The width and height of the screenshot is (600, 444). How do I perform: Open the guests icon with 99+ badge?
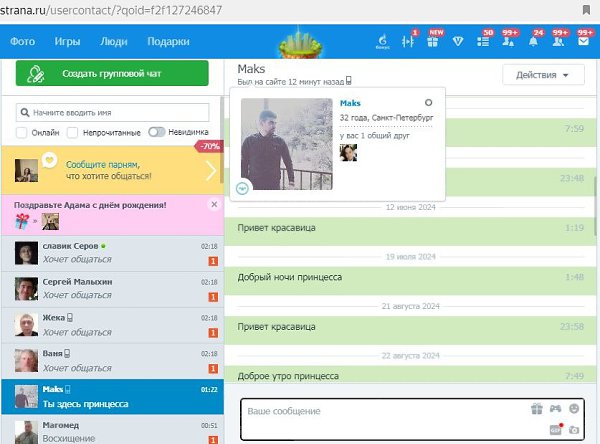pos(508,41)
